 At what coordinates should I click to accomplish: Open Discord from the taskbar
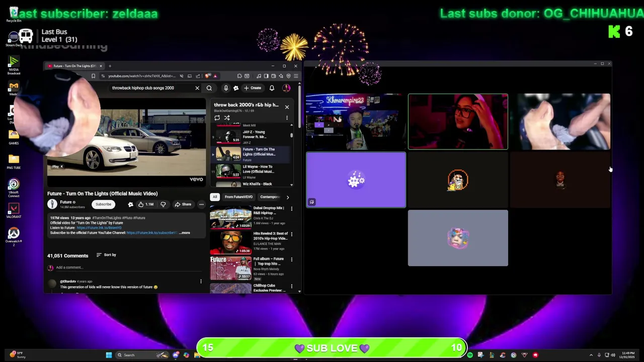pos(176,355)
